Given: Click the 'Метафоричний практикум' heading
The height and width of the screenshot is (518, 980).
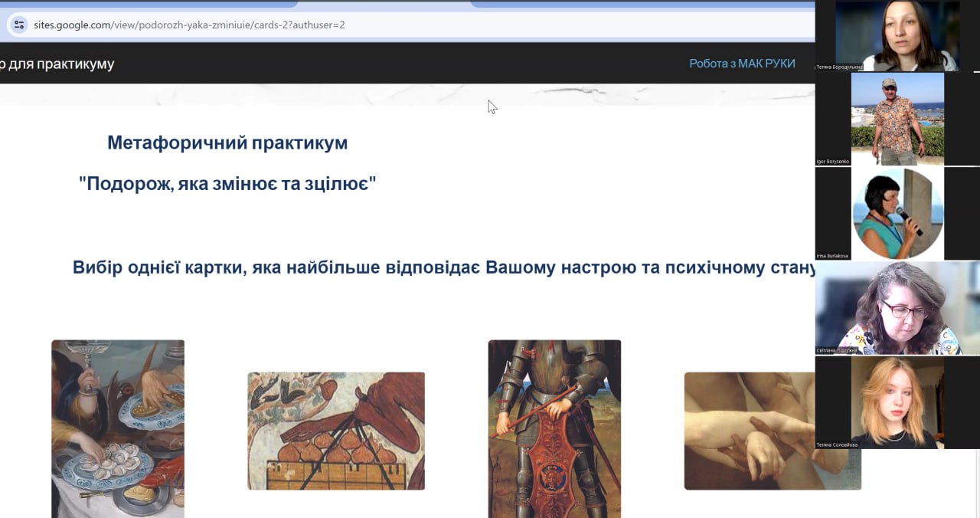Looking at the screenshot, I should point(227,143).
